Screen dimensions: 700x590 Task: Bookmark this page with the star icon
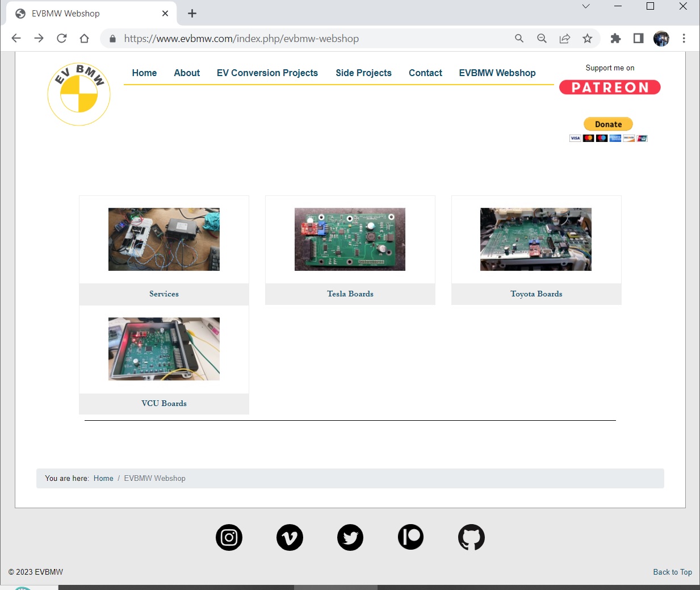587,39
